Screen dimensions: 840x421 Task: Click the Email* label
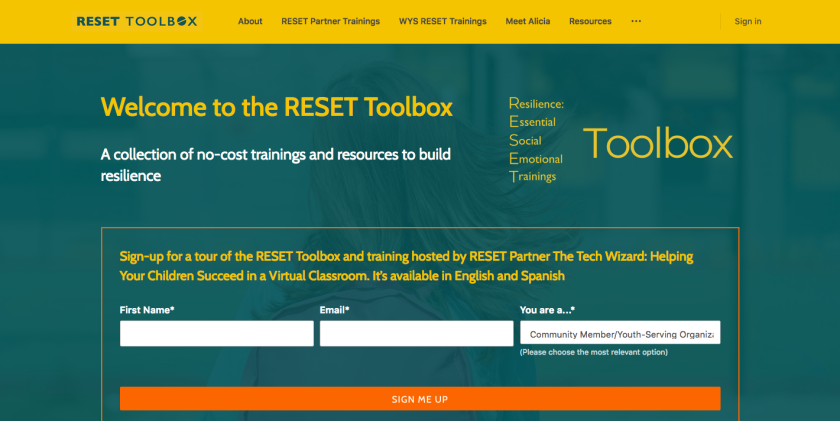tap(334, 310)
